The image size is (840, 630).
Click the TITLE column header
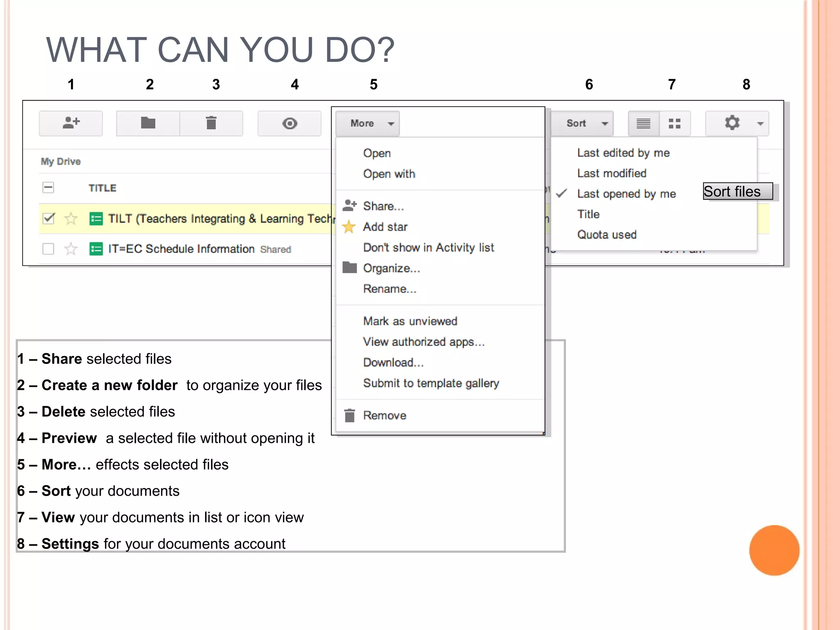click(x=103, y=188)
